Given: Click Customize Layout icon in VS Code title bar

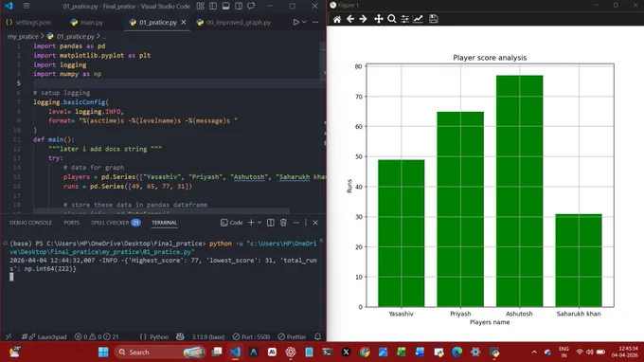Looking at the screenshot, I should point(200,7).
